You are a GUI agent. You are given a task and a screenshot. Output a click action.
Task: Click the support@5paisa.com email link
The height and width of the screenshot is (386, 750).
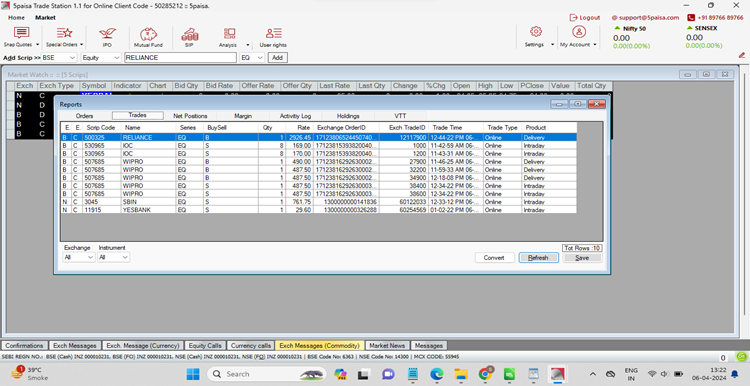point(645,18)
